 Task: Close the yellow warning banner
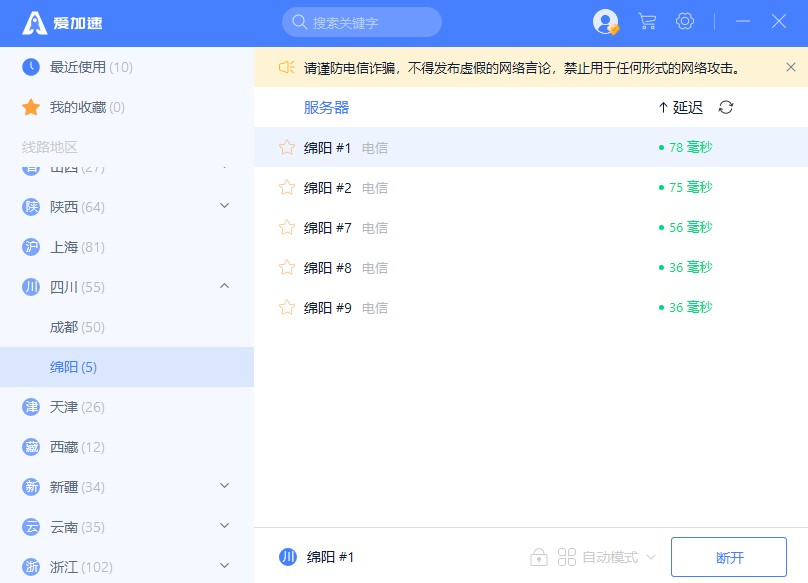[790, 68]
